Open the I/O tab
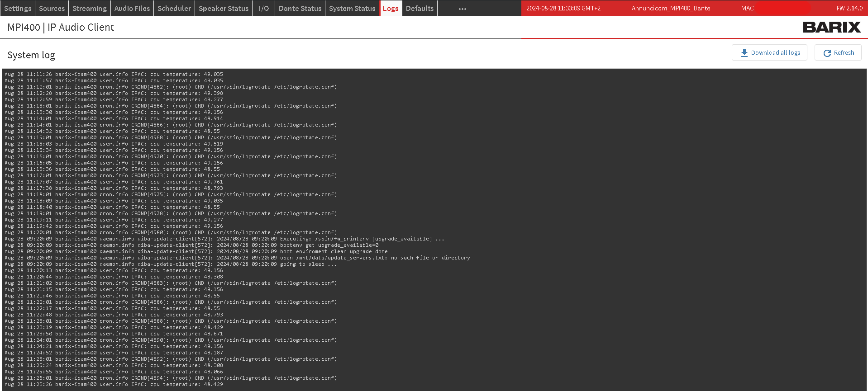The height and width of the screenshot is (391, 868). 263,8
